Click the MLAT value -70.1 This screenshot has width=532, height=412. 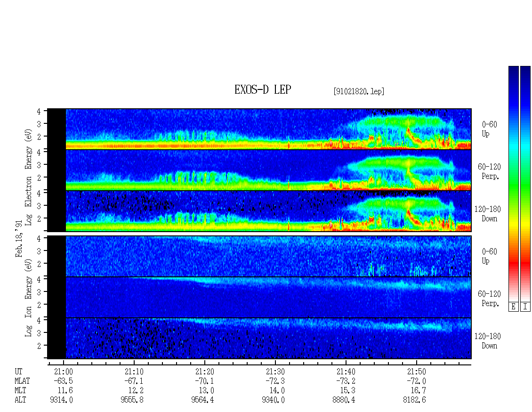(205, 381)
